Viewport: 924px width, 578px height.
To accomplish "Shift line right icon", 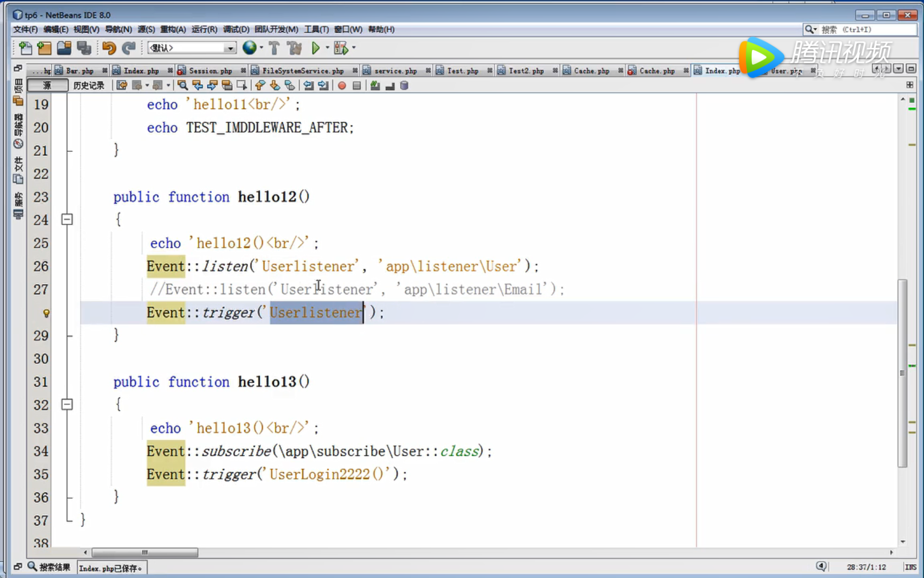I will pos(323,85).
